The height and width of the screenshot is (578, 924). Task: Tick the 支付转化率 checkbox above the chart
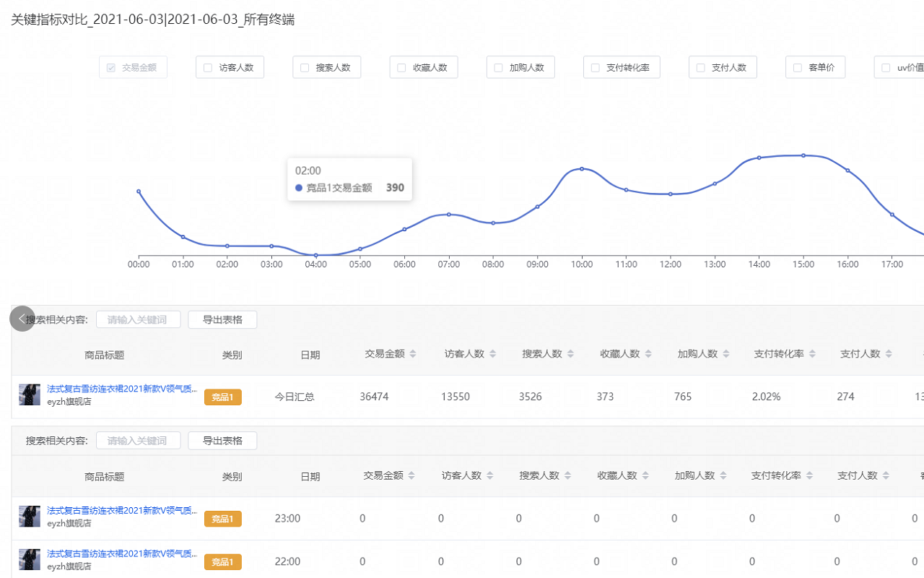pos(596,68)
